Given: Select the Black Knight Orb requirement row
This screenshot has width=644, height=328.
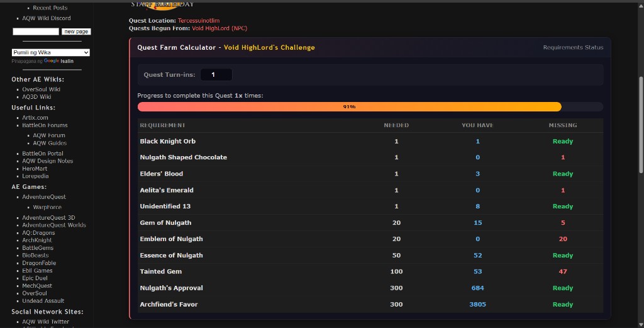Looking at the screenshot, I should click(370, 142).
